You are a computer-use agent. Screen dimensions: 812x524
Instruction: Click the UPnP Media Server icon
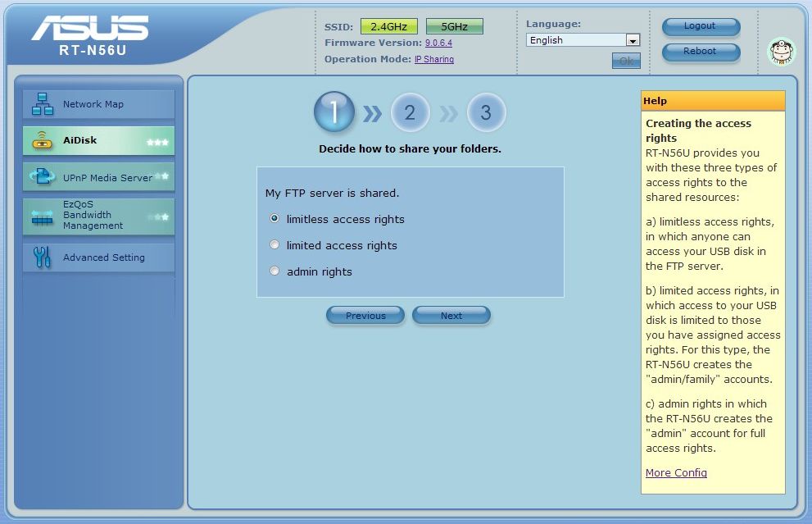point(42,177)
